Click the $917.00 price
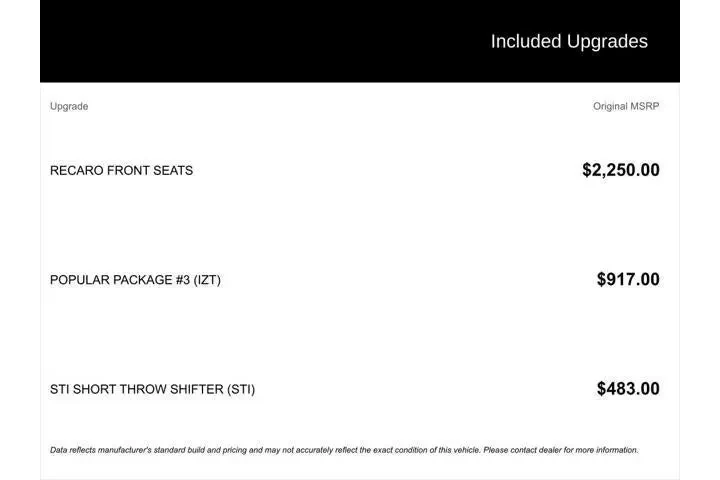 tap(627, 280)
